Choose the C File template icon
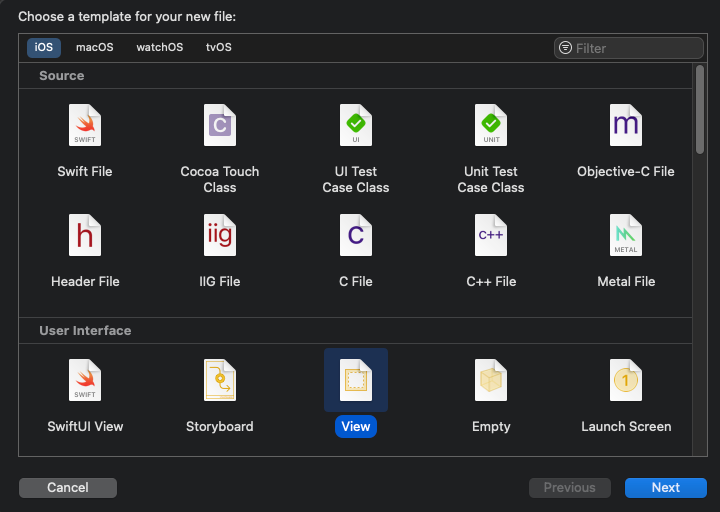The height and width of the screenshot is (512, 720). (x=356, y=235)
